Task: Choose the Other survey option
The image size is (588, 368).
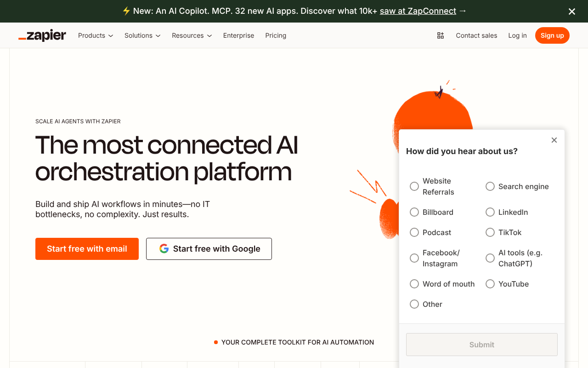Action: [x=414, y=304]
